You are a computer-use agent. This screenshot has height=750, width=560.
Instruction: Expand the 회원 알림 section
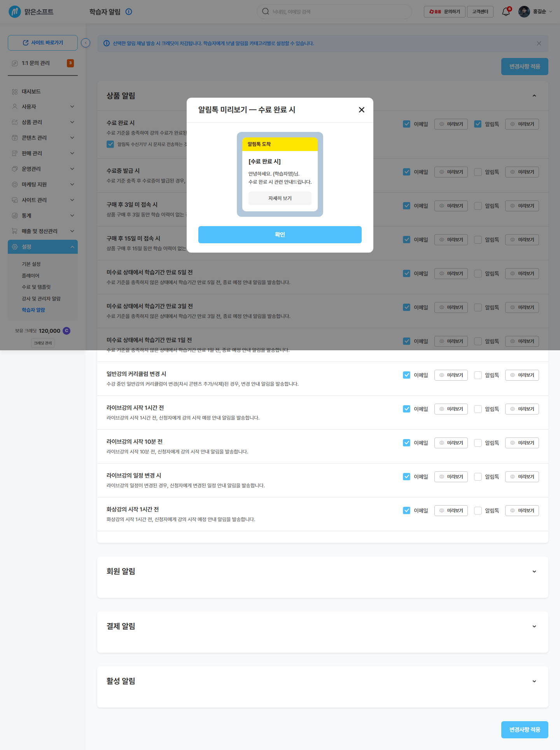tap(534, 571)
